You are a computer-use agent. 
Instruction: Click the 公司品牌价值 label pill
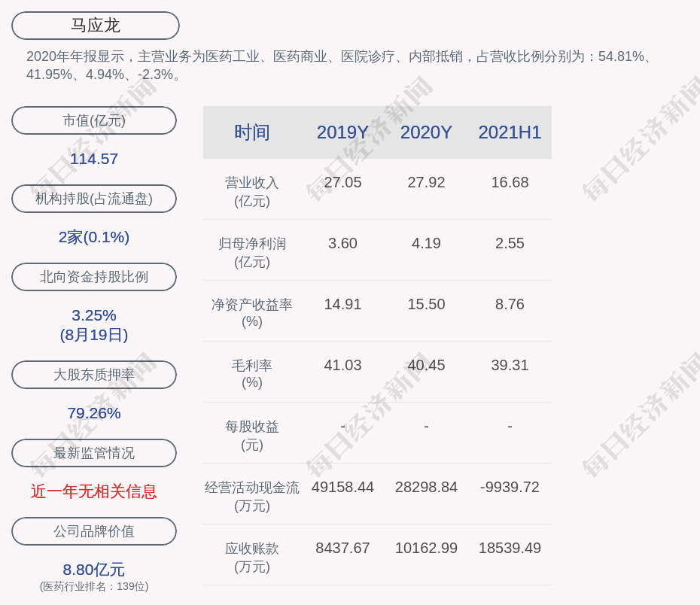tap(94, 531)
